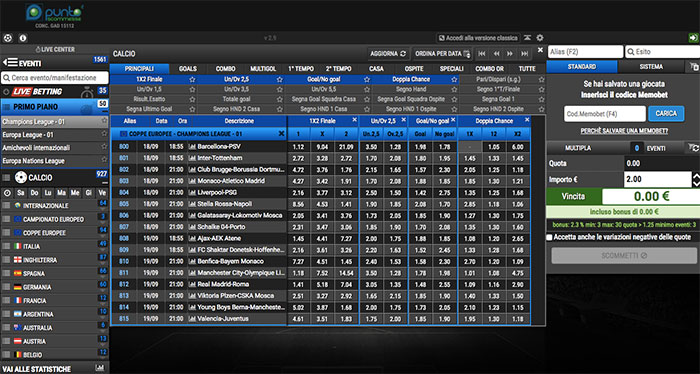Click the Alias (F2) input field

(586, 52)
